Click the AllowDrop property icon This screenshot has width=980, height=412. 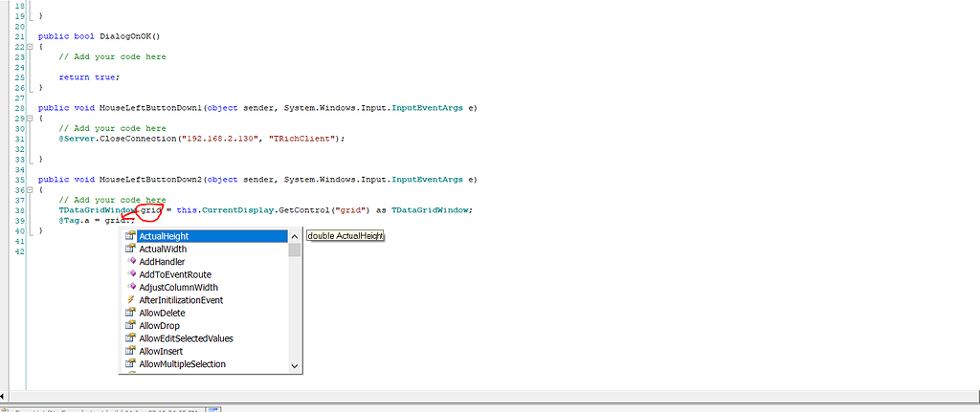(130, 326)
